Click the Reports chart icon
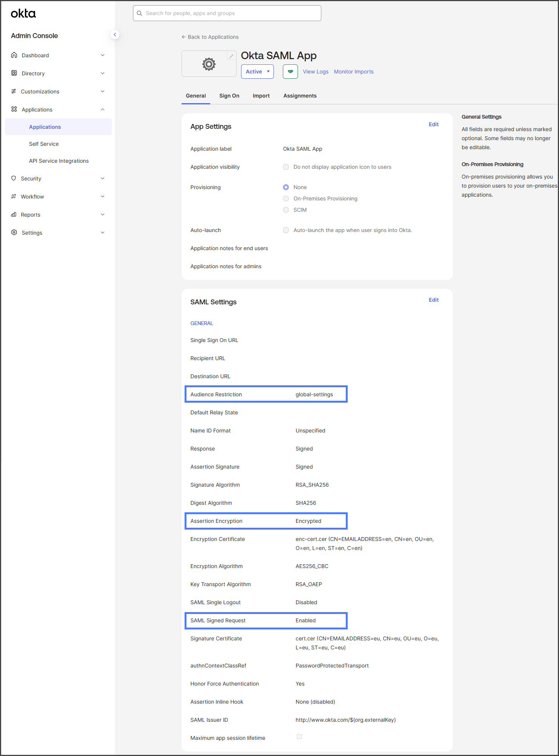The height and width of the screenshot is (756, 559). pyautogui.click(x=14, y=215)
